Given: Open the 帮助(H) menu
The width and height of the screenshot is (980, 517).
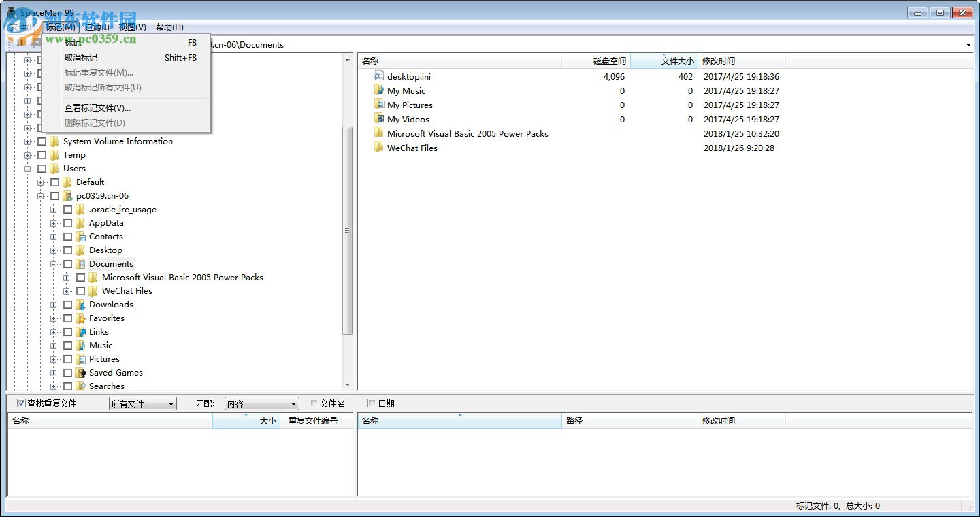Looking at the screenshot, I should click(x=169, y=27).
